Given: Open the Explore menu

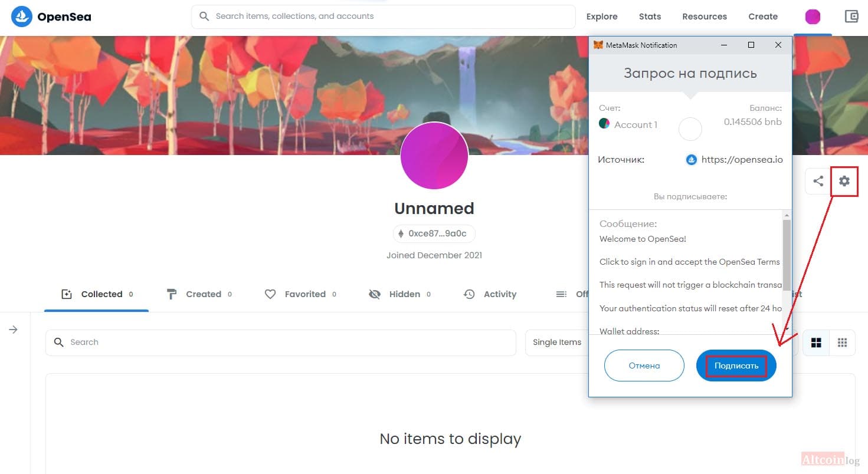Looking at the screenshot, I should click(x=602, y=17).
